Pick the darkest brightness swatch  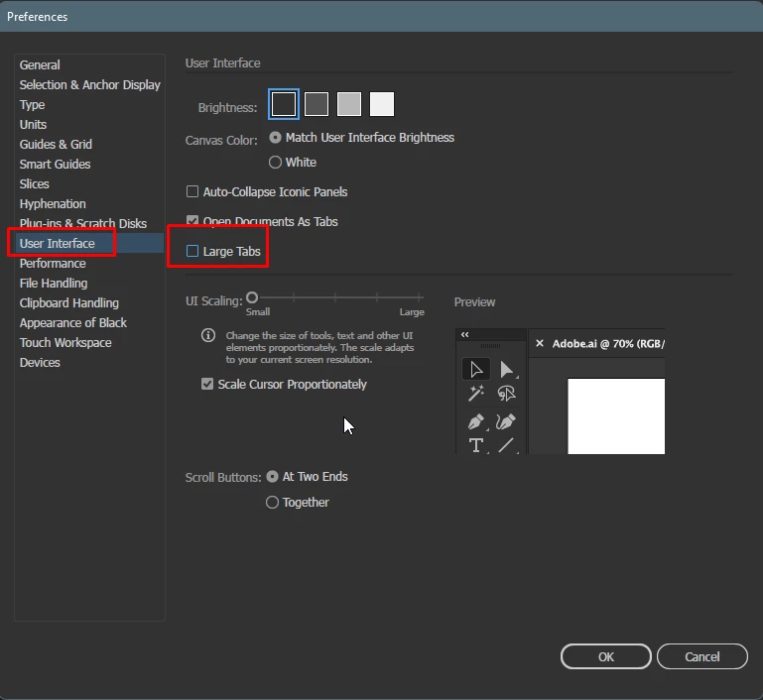pos(284,104)
